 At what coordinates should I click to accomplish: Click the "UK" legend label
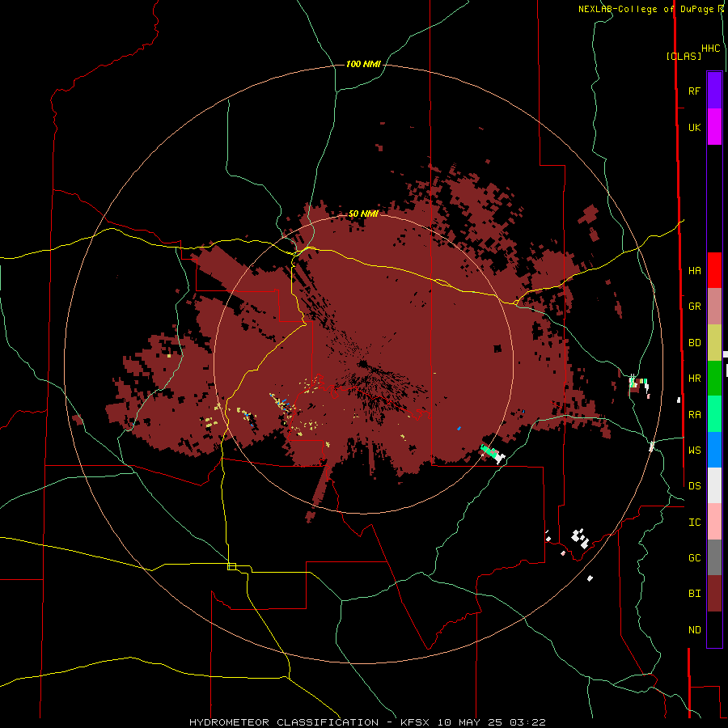point(694,127)
